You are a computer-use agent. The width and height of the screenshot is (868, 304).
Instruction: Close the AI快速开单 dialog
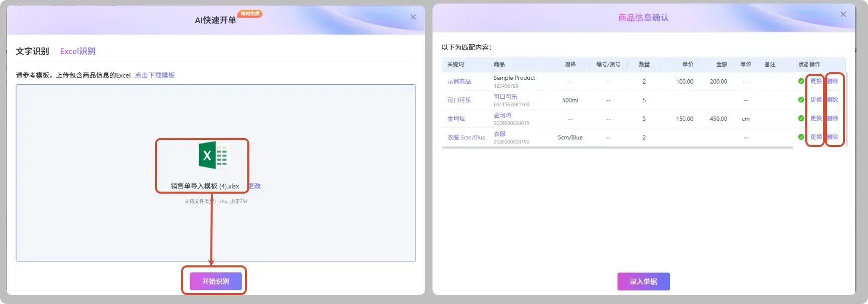[x=413, y=17]
